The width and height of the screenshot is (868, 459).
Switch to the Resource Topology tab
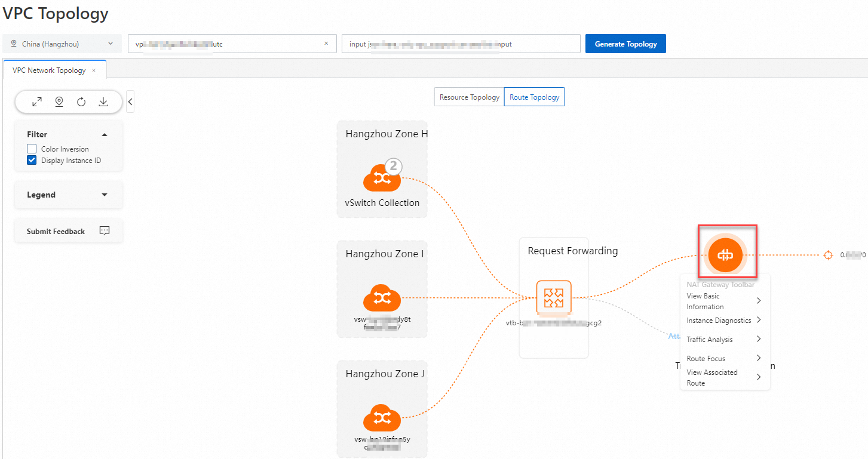pyautogui.click(x=468, y=97)
